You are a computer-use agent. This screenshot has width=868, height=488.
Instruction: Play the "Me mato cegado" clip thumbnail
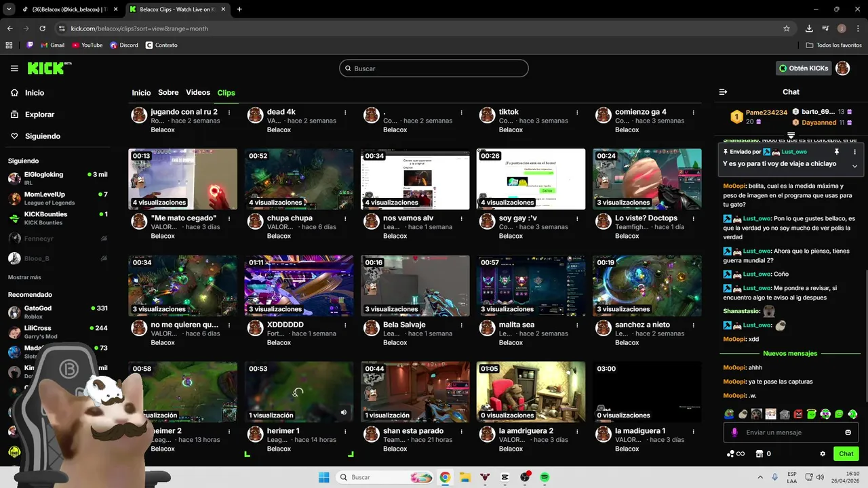click(183, 179)
